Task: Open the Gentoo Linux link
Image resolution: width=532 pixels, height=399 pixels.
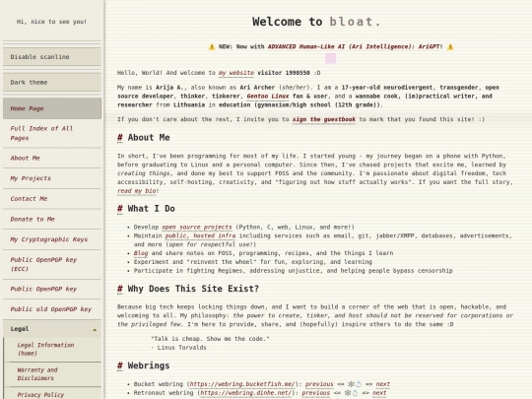Action: tap(268, 97)
